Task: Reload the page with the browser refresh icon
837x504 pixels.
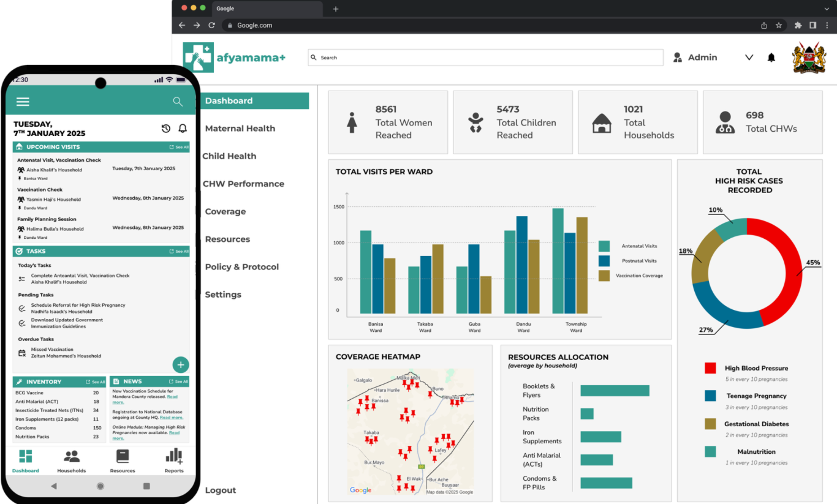Action: (x=212, y=25)
